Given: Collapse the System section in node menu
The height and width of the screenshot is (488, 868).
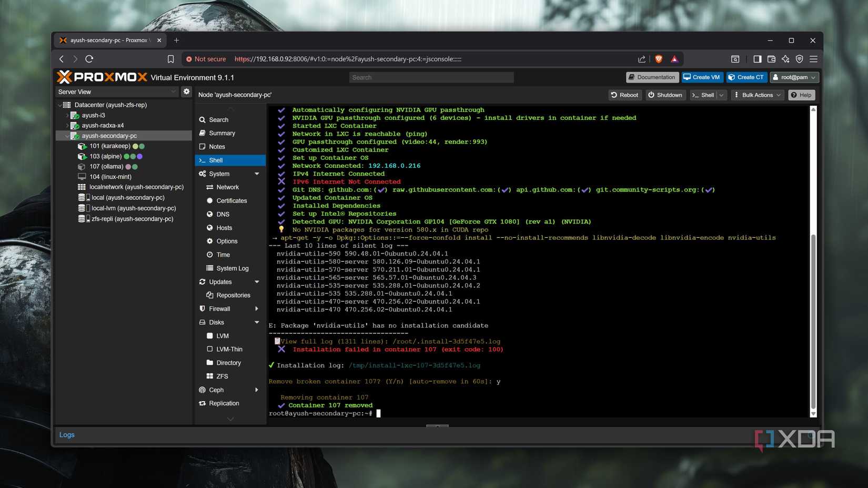Looking at the screenshot, I should click(257, 174).
